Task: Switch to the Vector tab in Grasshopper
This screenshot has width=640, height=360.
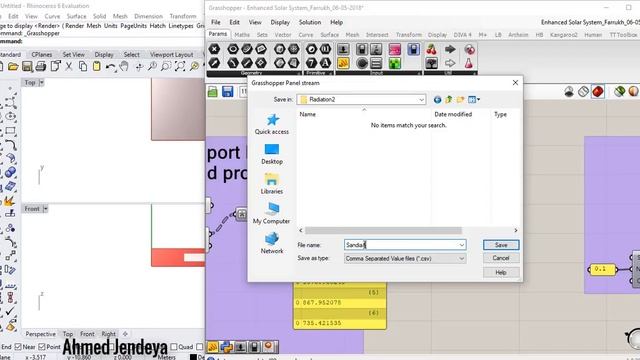Action: (x=283, y=35)
